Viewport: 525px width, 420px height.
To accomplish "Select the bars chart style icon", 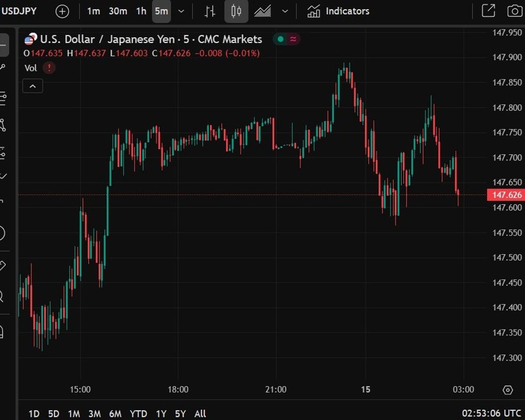I will pos(211,11).
